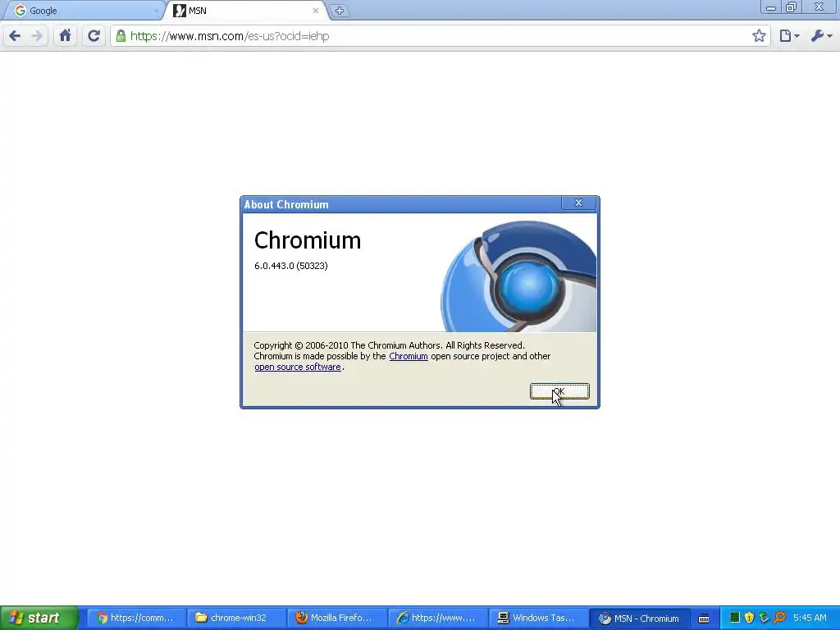This screenshot has width=840, height=630.
Task: Click the copyright text in dialog
Action: tap(389, 345)
